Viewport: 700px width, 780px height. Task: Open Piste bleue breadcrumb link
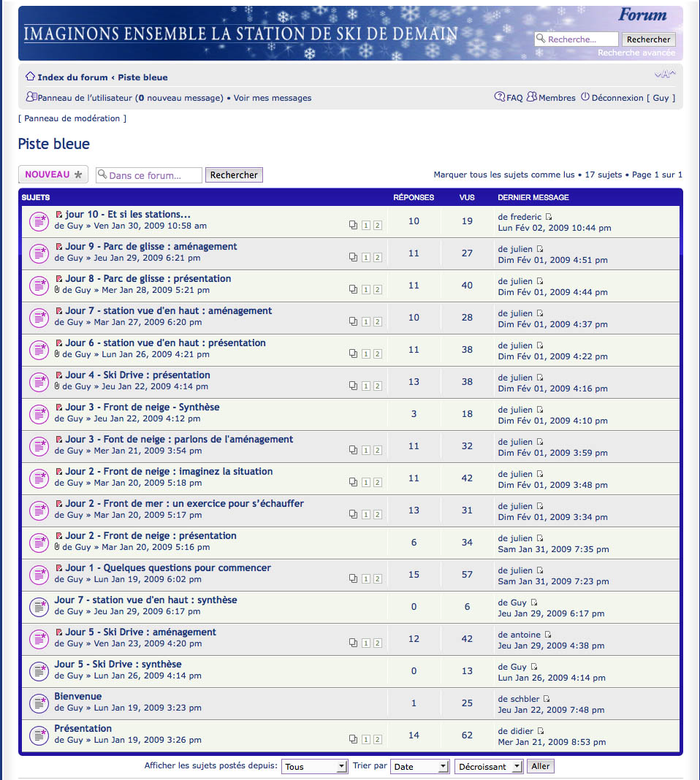pos(142,77)
